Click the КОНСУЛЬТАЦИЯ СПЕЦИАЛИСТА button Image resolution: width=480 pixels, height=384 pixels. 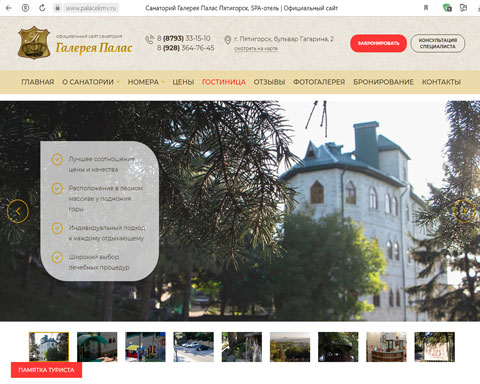pyautogui.click(x=438, y=43)
